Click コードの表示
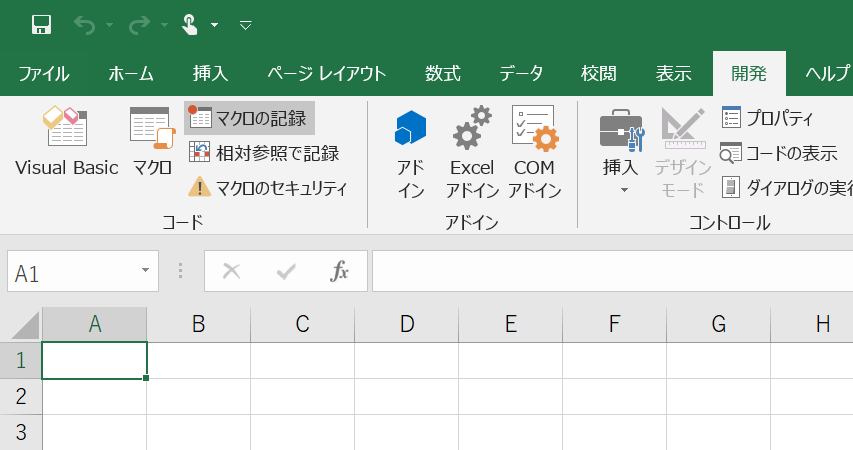Image resolution: width=853 pixels, height=450 pixels. coord(779,153)
